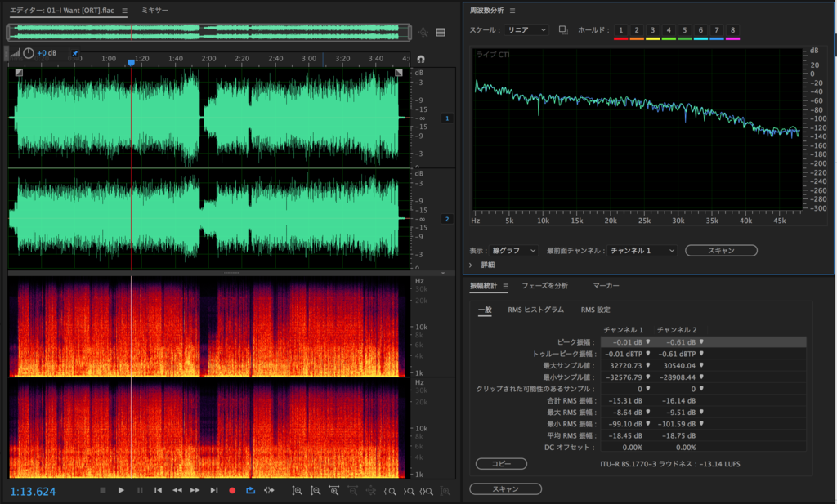This screenshot has height=504, width=837.
Task: Toggle hold button 8
Action: click(733, 30)
